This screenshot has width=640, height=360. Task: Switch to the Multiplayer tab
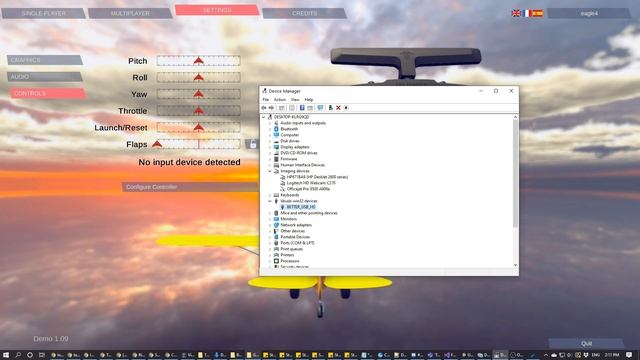(x=130, y=13)
